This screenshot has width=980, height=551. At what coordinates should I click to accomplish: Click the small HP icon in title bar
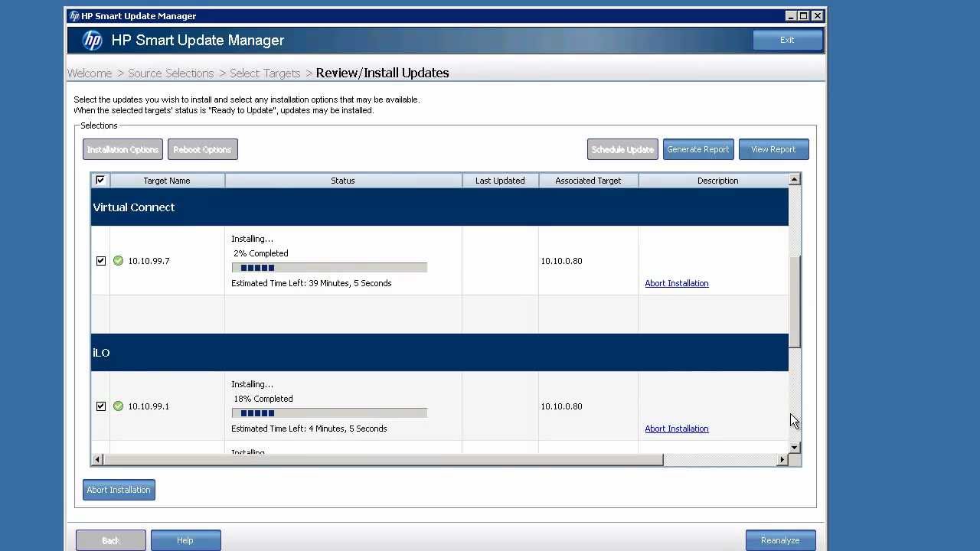(74, 16)
